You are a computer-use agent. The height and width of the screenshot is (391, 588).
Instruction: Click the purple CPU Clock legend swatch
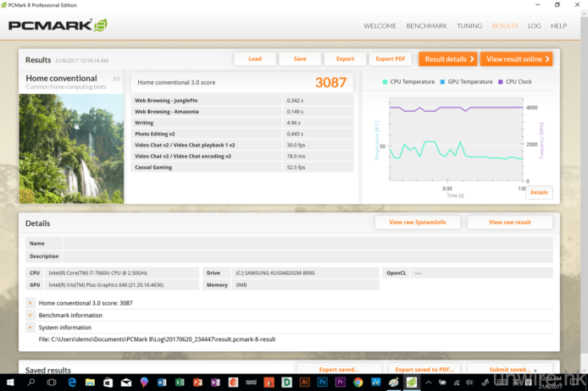point(501,82)
